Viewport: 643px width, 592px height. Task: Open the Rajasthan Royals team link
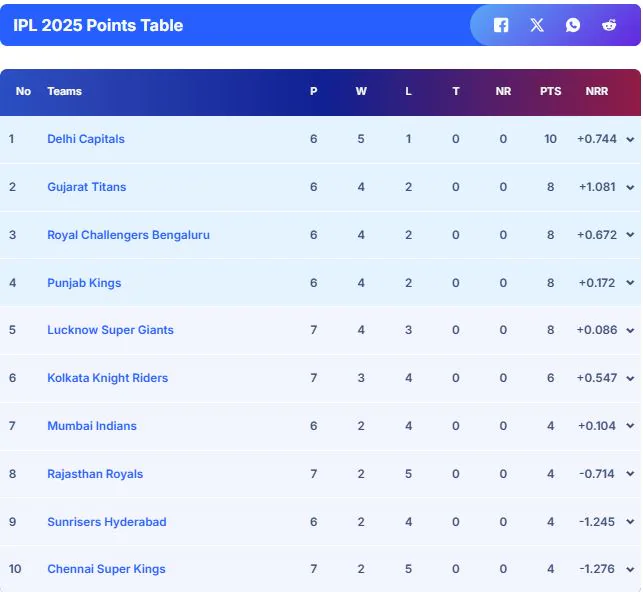pyautogui.click(x=95, y=474)
